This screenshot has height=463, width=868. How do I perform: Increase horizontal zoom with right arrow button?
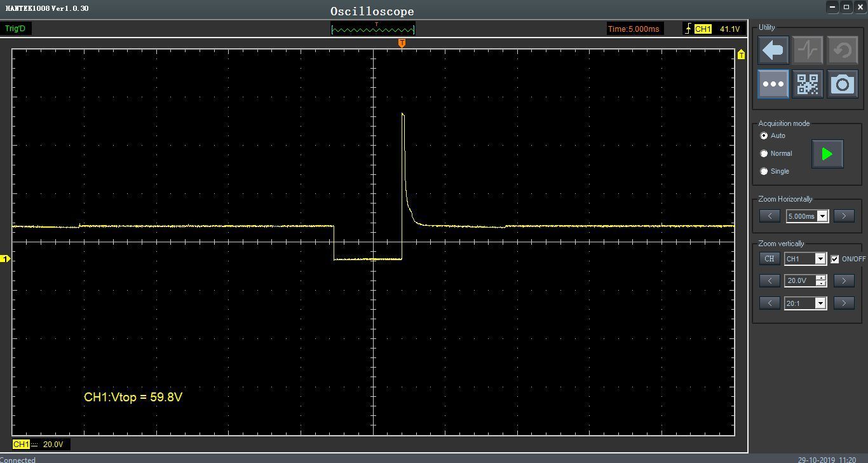point(844,216)
